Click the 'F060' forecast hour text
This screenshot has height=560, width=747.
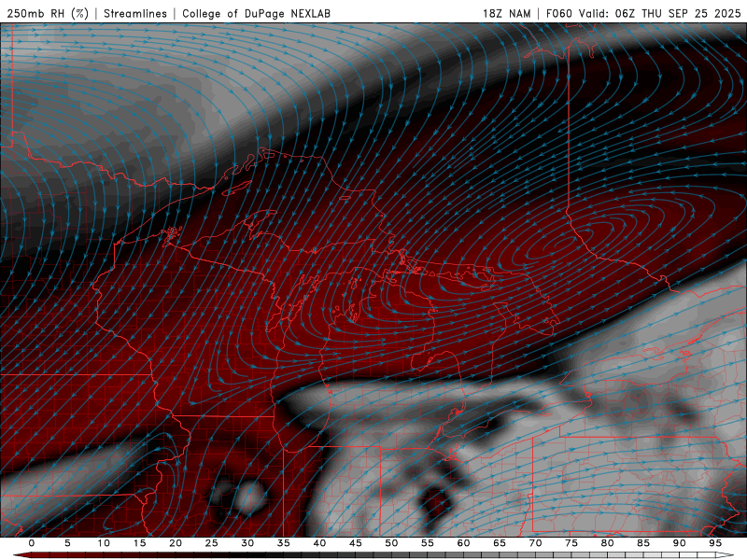pyautogui.click(x=558, y=13)
